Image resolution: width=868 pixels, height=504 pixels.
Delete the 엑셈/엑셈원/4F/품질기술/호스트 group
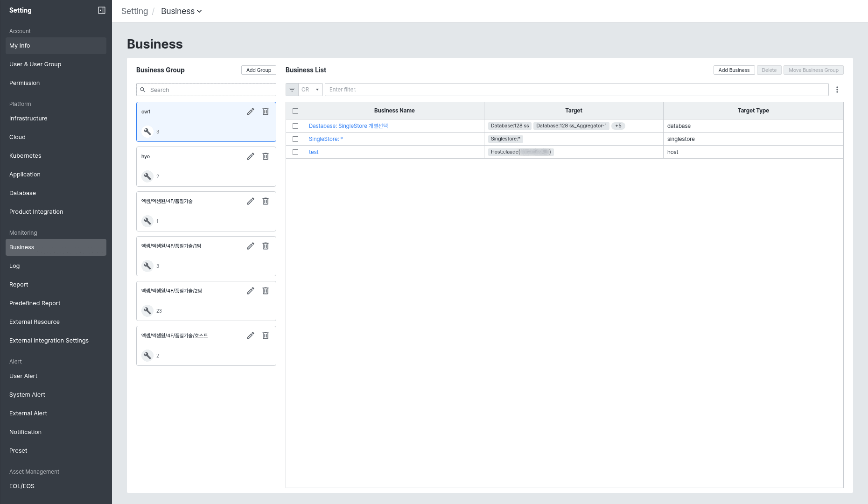pyautogui.click(x=266, y=336)
